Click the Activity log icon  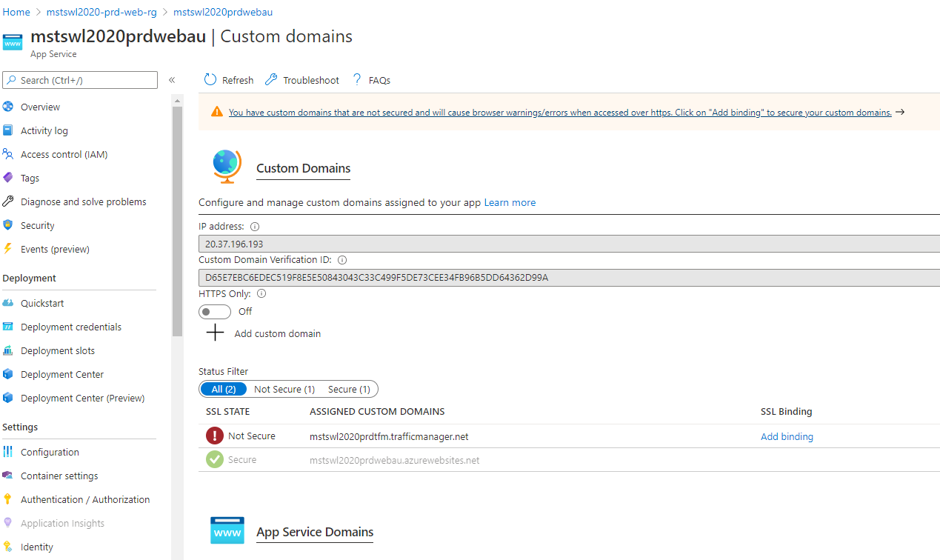[8, 130]
